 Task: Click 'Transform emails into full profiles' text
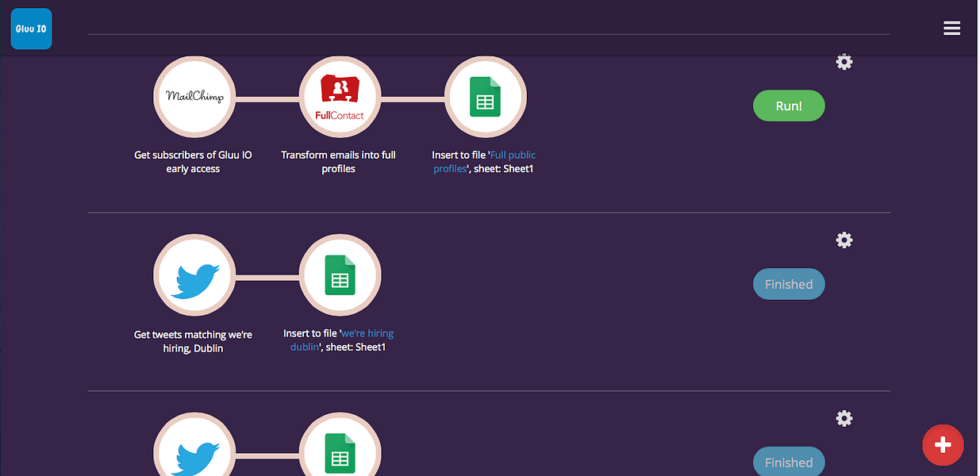(x=339, y=162)
